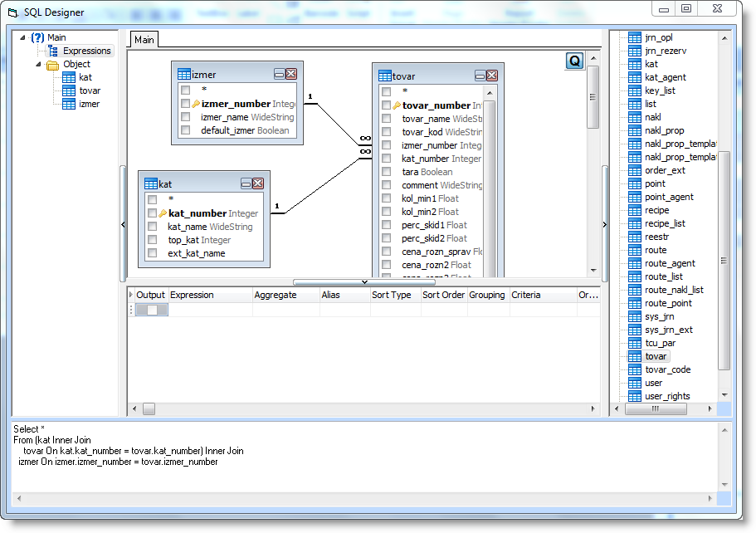This screenshot has height=533, width=756.
Task: Select the reestr table in the list
Action: tap(656, 237)
